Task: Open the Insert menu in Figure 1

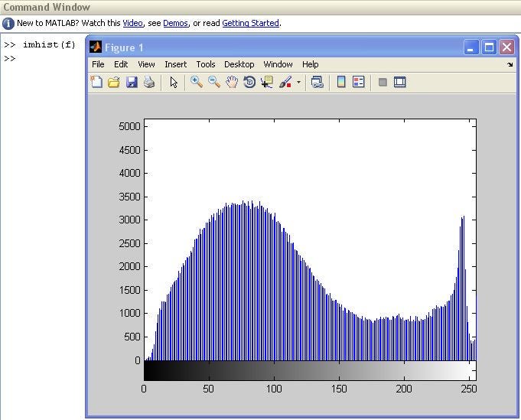Action: pos(175,64)
